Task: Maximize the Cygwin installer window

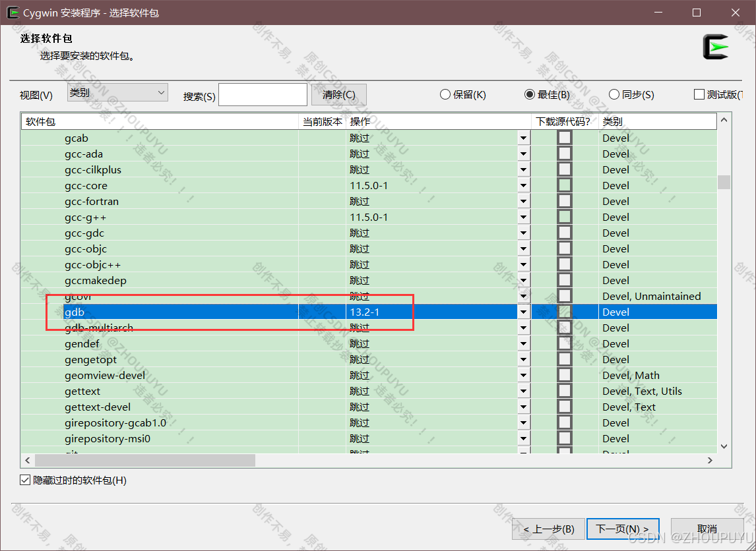Action: [696, 13]
